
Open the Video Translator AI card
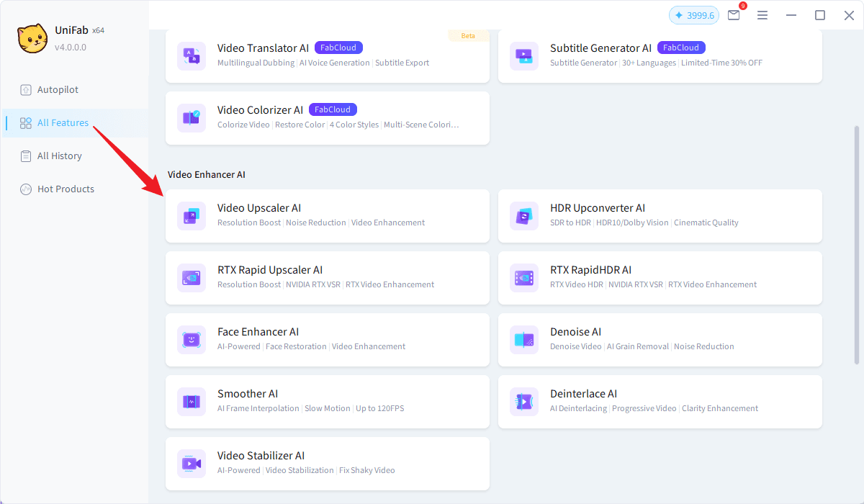coord(328,56)
